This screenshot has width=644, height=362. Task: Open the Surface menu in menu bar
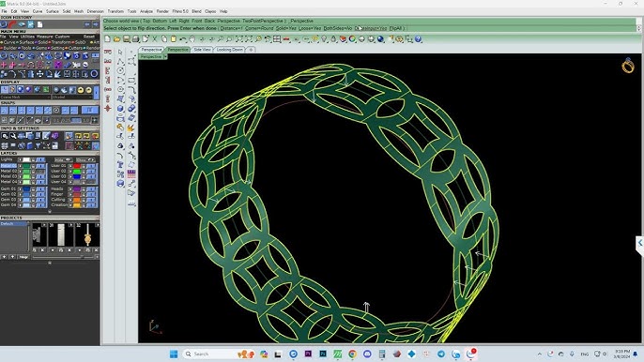(x=53, y=11)
